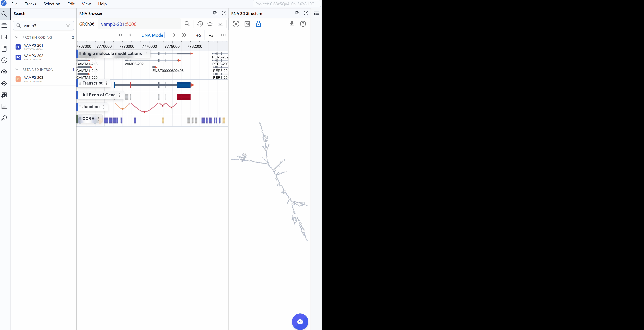Click the +5 zoom button

tap(198, 35)
